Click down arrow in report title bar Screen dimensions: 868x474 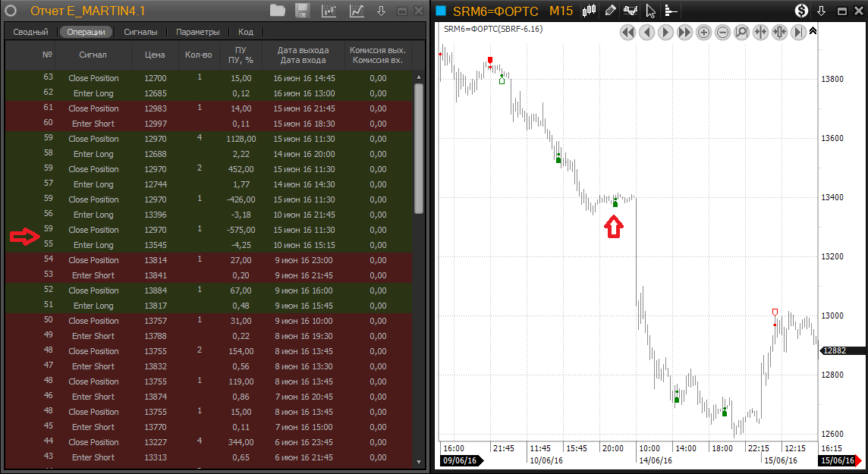[x=382, y=11]
